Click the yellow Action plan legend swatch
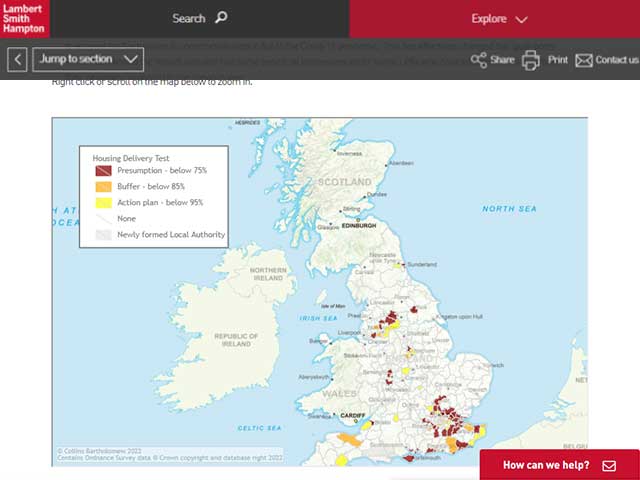The height and width of the screenshot is (480, 640). coord(104,203)
